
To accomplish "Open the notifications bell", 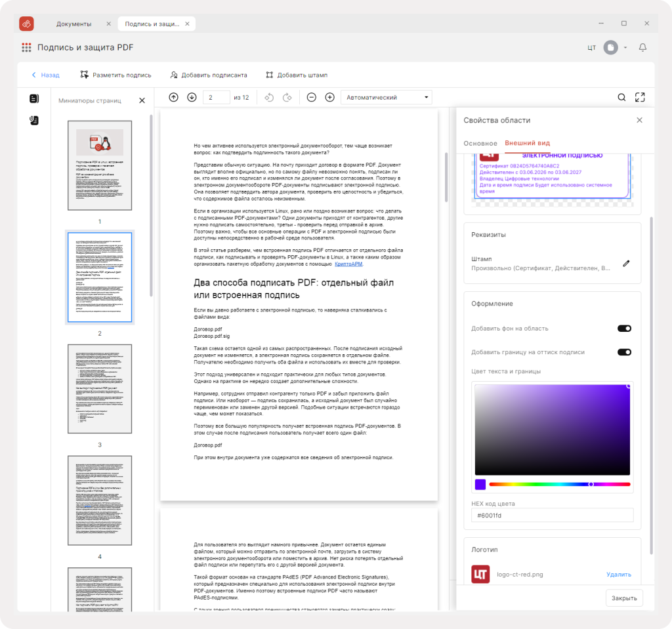I will point(642,48).
